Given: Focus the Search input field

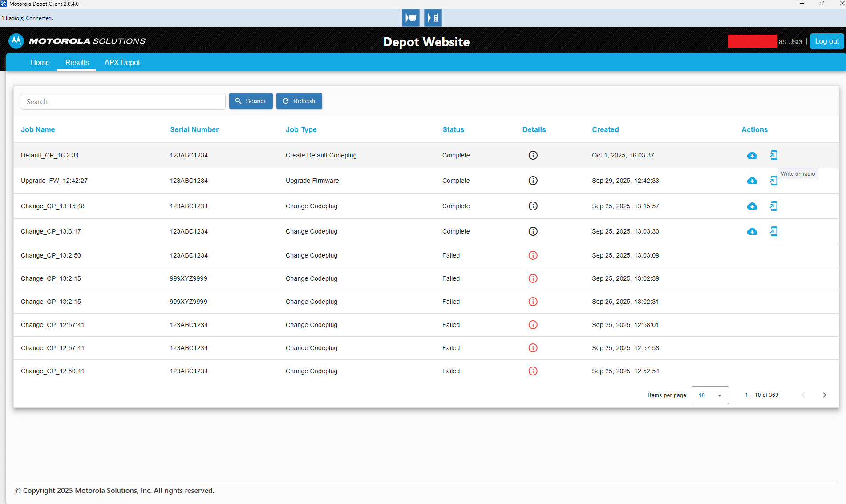Looking at the screenshot, I should [123, 101].
